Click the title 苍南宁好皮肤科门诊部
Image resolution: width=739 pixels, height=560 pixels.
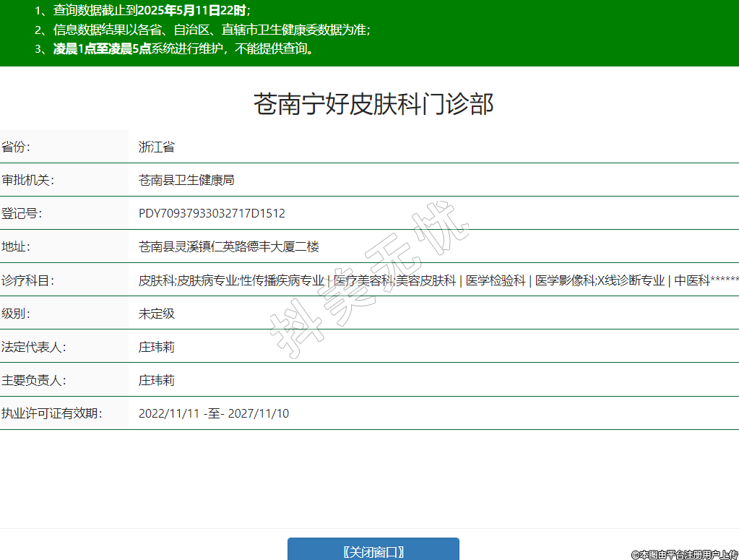click(373, 104)
